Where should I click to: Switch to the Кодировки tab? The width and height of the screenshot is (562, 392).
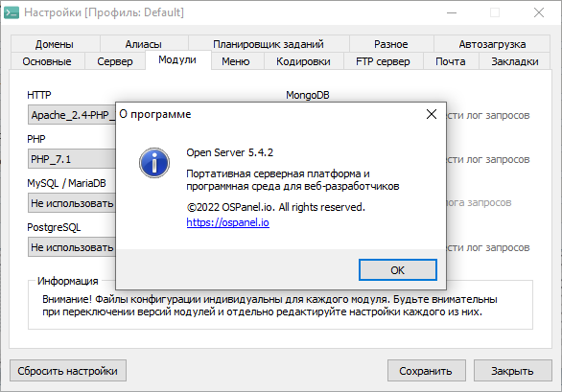click(x=303, y=61)
